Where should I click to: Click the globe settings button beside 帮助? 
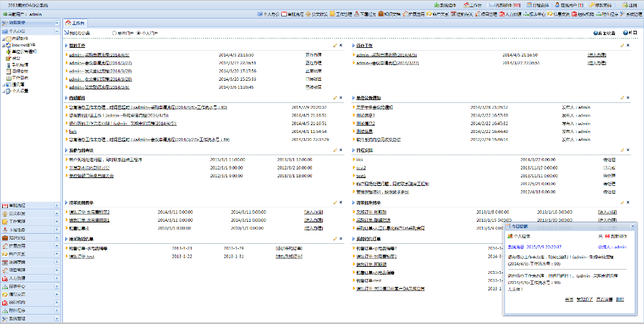click(604, 33)
